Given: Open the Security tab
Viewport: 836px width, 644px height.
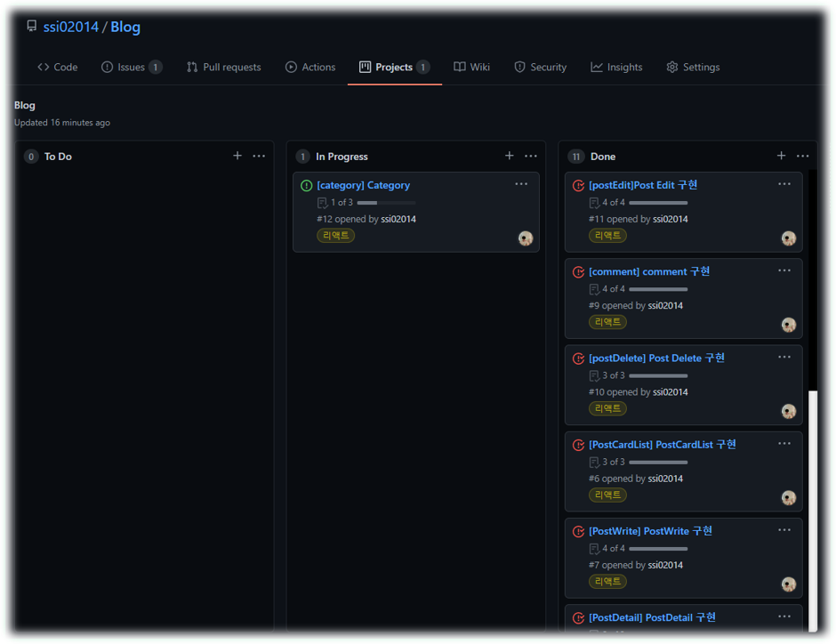Looking at the screenshot, I should pyautogui.click(x=540, y=68).
